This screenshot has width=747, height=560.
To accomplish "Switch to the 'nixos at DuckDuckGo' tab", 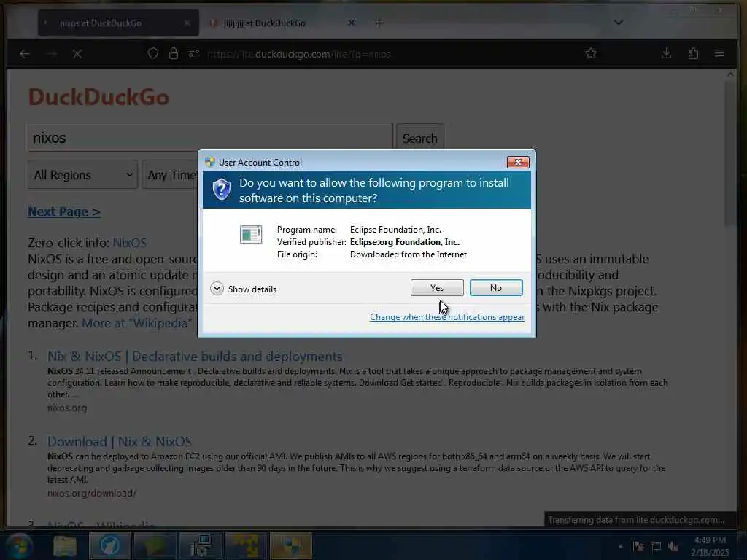I will coord(118,23).
